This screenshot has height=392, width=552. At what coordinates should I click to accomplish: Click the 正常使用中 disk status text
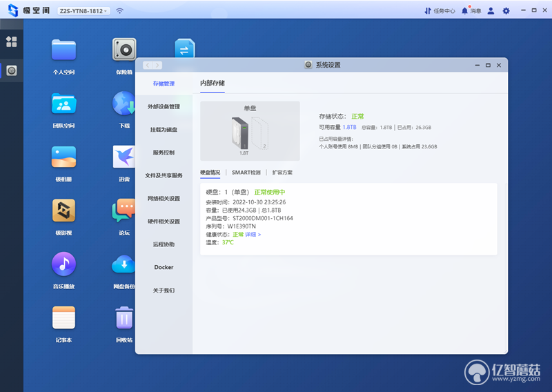tap(270, 192)
